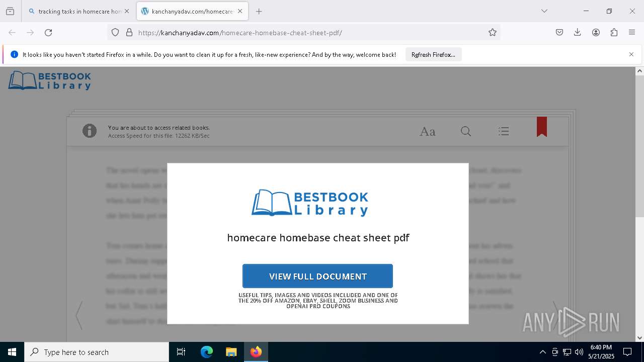Close the kanchanyadav.com tab
This screenshot has width=644, height=362.
tap(240, 11)
